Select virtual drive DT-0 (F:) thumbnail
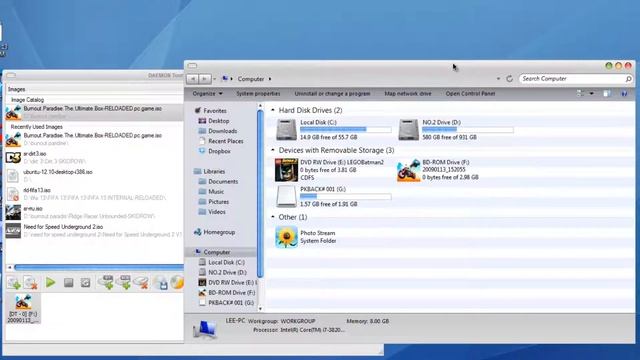Image resolution: width=640 pixels, height=360 pixels. click(x=23, y=309)
